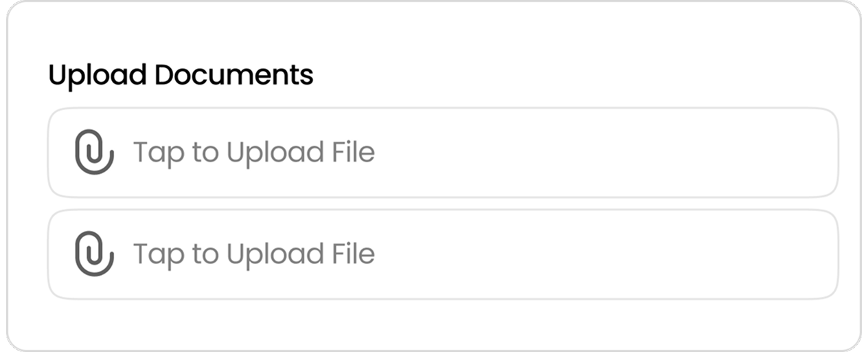Choose the bottom document upload slot
The width and height of the screenshot is (868, 352).
[443, 254]
